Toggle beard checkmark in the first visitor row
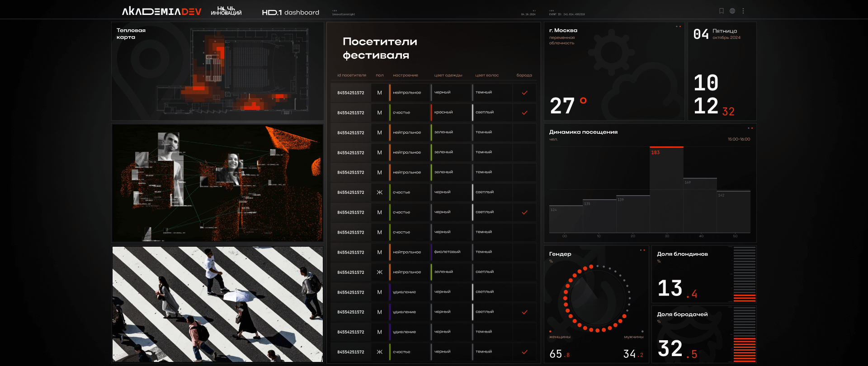 [524, 93]
